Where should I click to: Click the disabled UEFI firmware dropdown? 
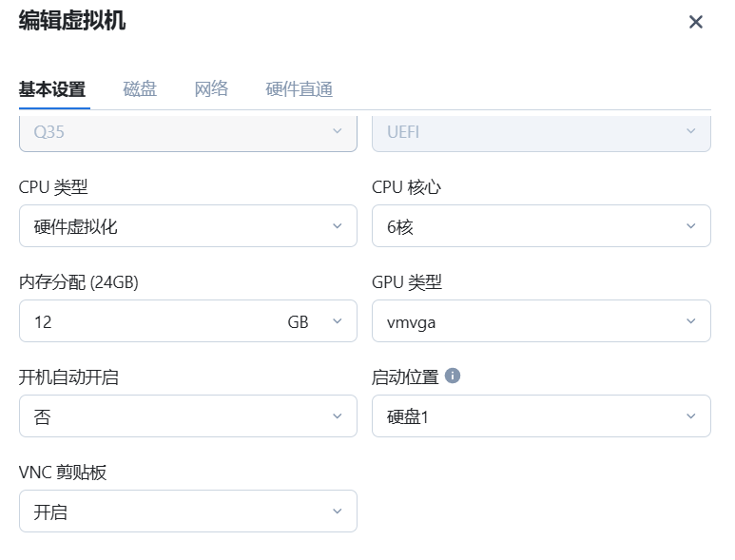(540, 132)
